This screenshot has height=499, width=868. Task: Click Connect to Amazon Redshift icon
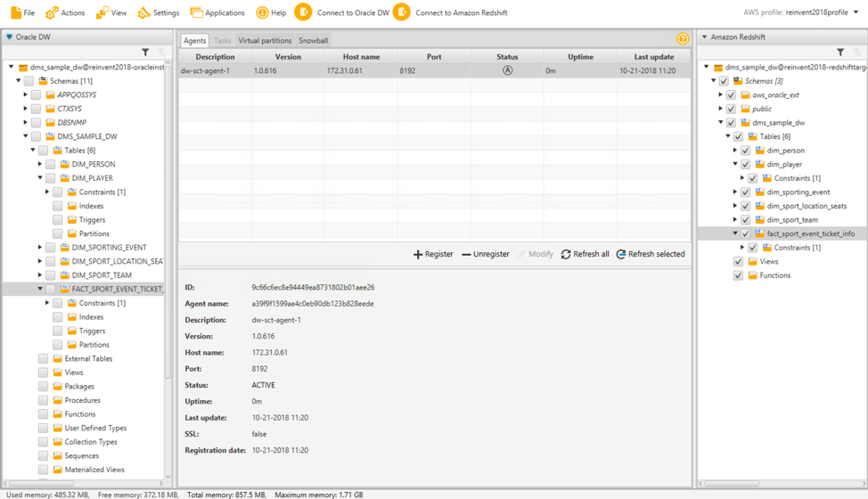click(402, 12)
